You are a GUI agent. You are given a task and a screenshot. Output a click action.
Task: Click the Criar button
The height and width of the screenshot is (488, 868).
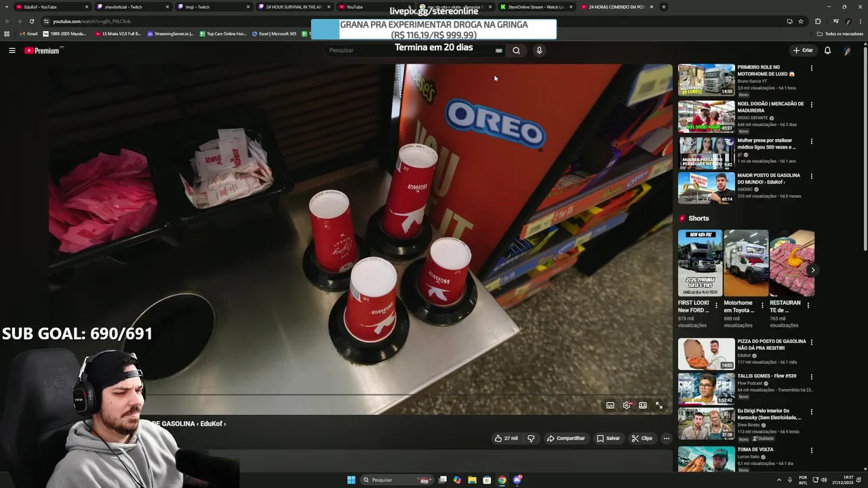point(803,50)
